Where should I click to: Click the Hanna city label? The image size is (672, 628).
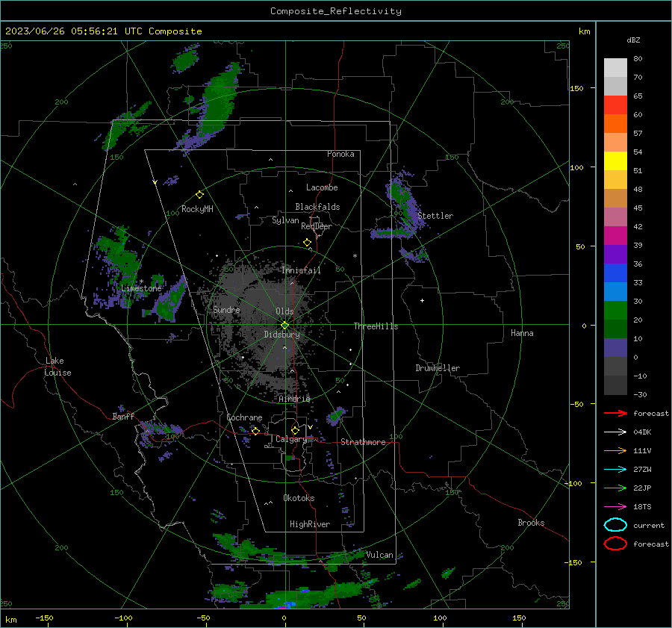point(522,333)
